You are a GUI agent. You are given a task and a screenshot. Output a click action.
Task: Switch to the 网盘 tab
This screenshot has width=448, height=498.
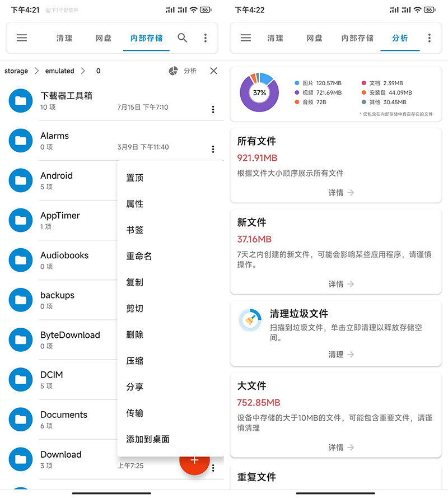point(102,38)
